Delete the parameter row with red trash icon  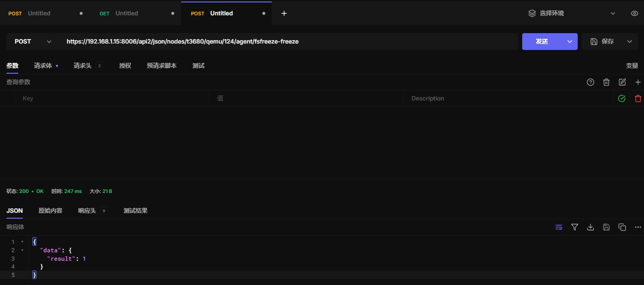pyautogui.click(x=638, y=98)
